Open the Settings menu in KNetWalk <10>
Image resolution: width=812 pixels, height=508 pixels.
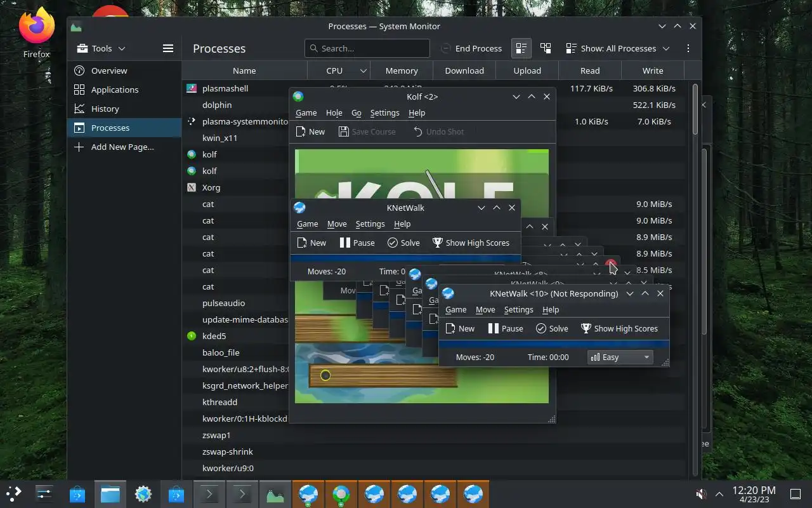point(518,309)
